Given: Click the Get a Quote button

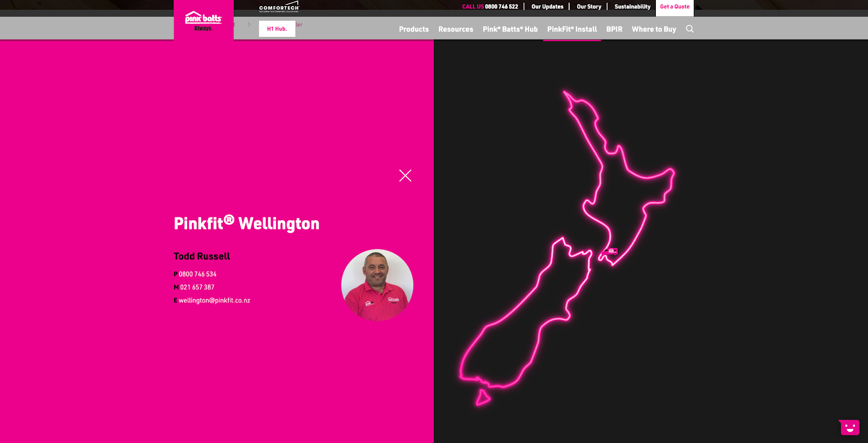Looking at the screenshot, I should coord(675,7).
